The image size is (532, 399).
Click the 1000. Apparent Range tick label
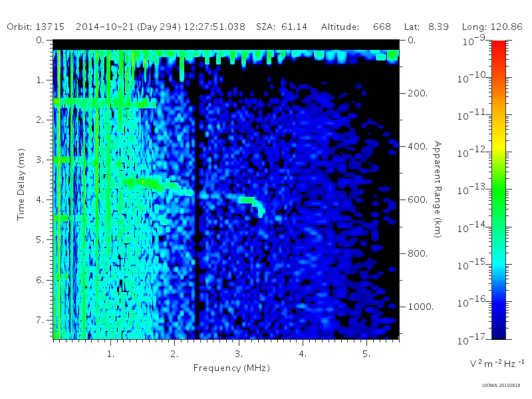(421, 307)
